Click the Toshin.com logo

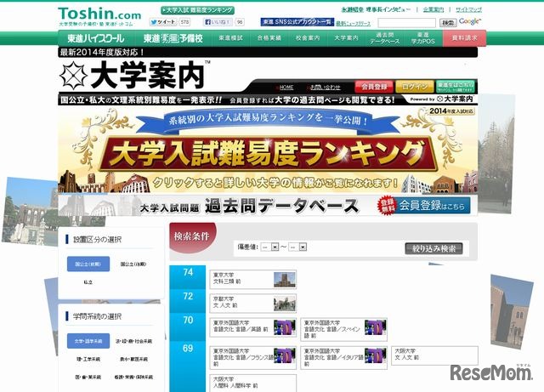(99, 16)
